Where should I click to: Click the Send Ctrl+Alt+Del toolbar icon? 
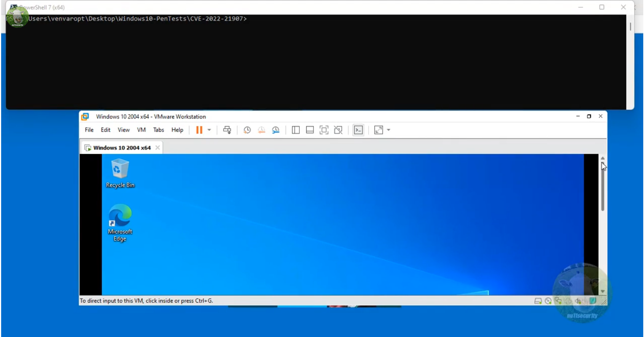coord(227,130)
